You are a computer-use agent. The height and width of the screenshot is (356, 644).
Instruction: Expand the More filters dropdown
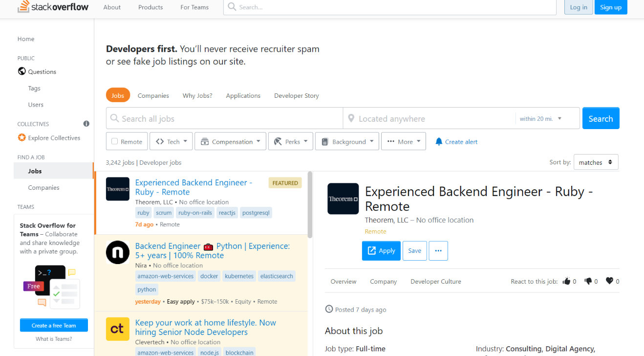[x=404, y=141]
